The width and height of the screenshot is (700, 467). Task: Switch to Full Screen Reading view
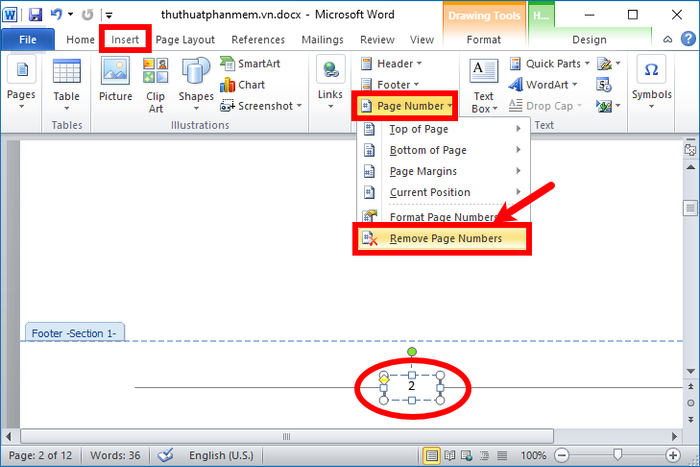(x=450, y=455)
